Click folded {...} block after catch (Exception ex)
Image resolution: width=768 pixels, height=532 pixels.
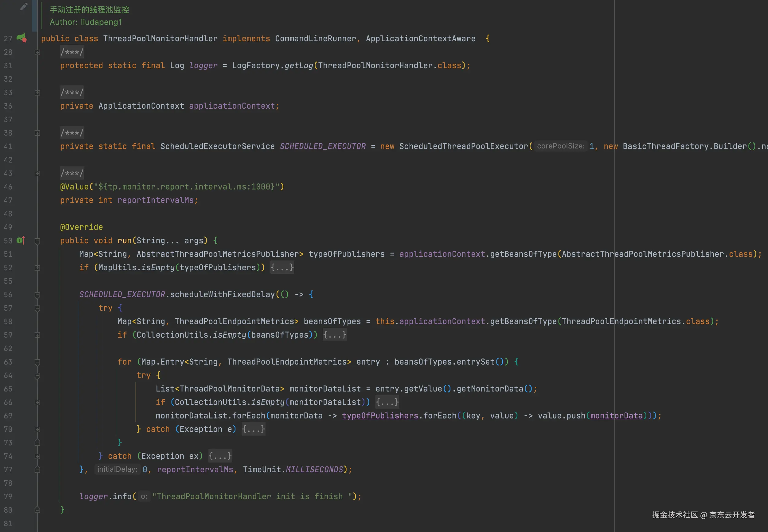tap(220, 456)
